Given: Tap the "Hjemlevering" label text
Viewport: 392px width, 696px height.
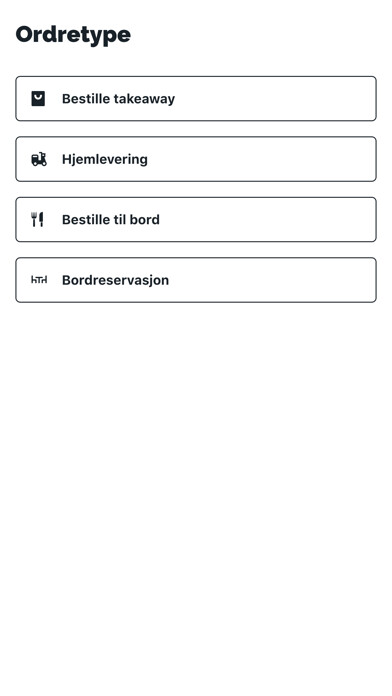Looking at the screenshot, I should coord(105,159).
